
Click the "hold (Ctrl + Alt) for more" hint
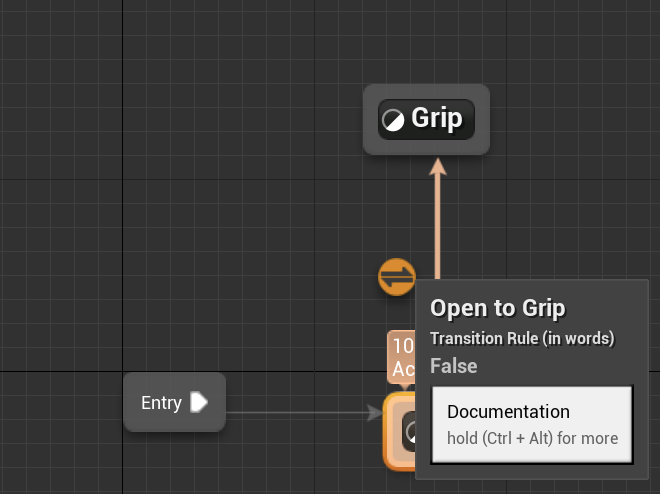pos(532,438)
